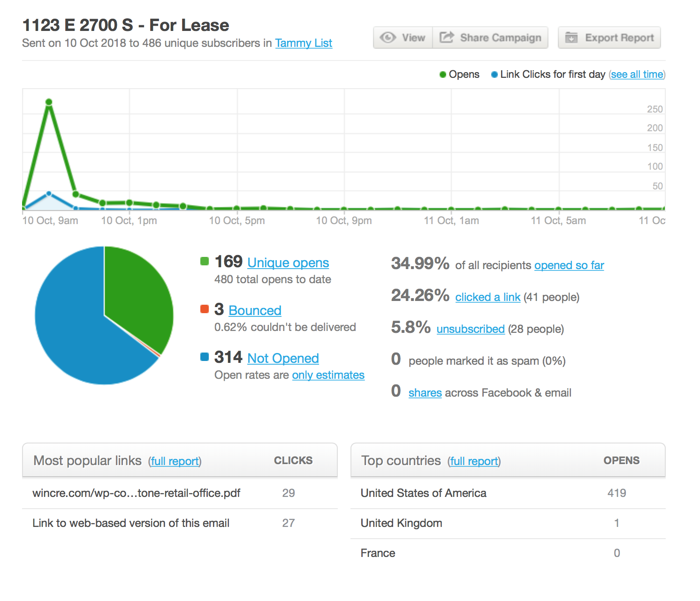Show link clicks for all time
Viewport: 700px width, 601px height.
coord(637,75)
